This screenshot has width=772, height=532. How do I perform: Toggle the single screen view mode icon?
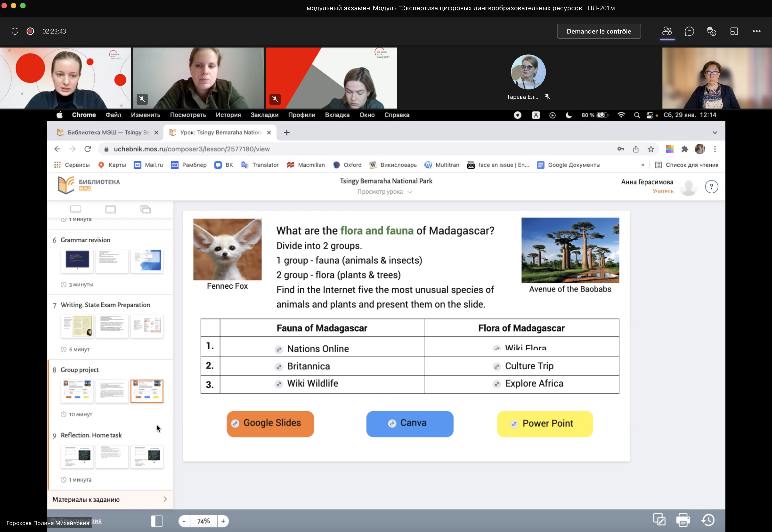110,209
